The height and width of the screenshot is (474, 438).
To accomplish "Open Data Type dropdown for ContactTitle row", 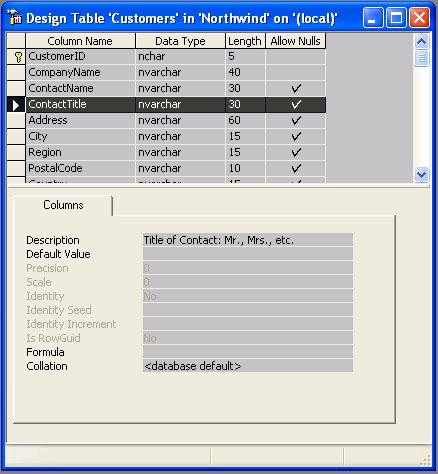I will 180,104.
